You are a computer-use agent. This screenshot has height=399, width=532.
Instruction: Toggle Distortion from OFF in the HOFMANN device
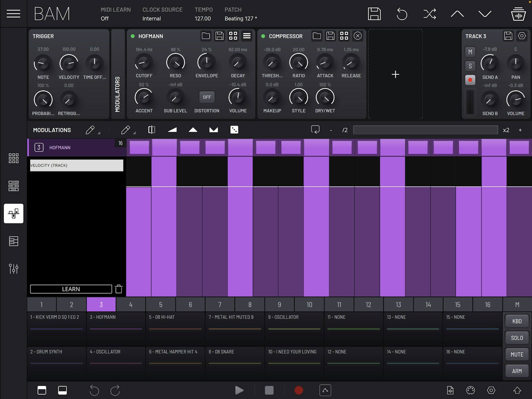coord(206,97)
